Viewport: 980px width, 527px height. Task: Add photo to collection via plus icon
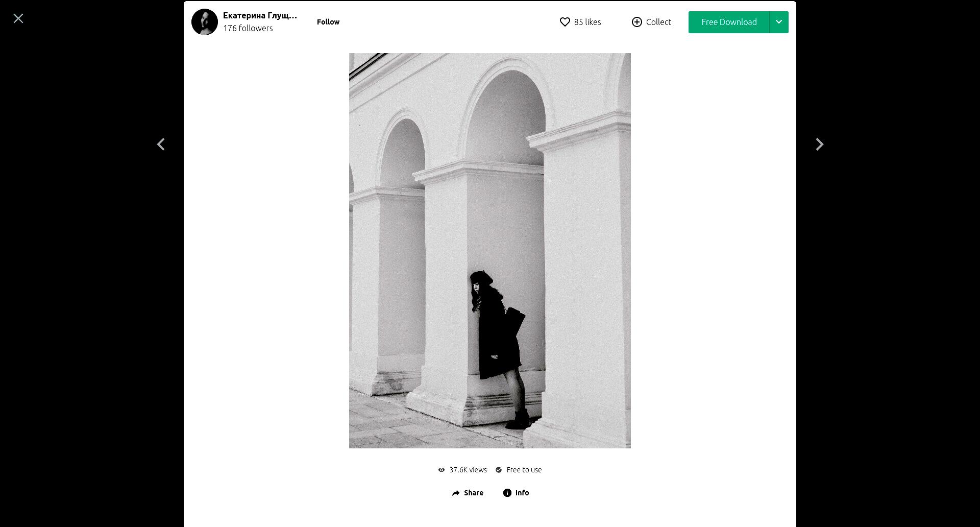(637, 22)
